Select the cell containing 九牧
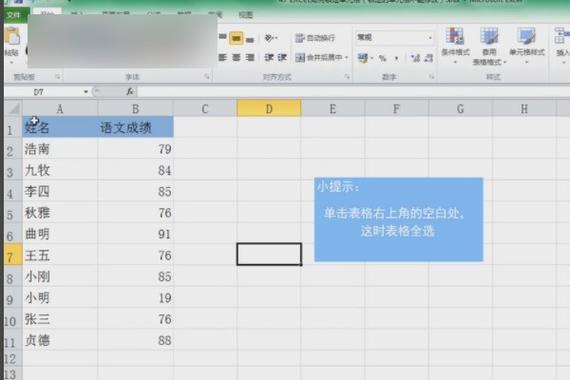Screen dimensions: 570x380 point(60,169)
